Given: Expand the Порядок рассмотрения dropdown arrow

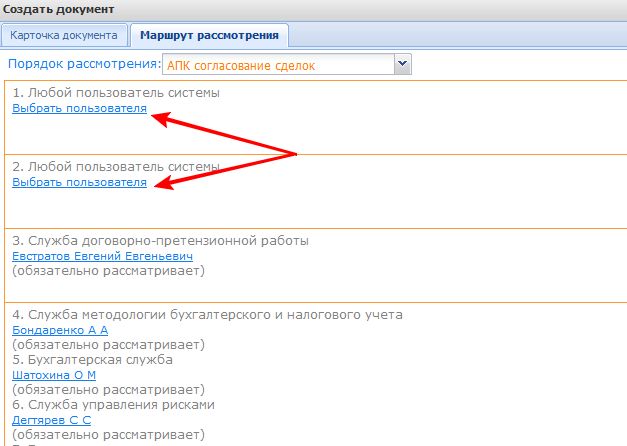Looking at the screenshot, I should [x=403, y=64].
